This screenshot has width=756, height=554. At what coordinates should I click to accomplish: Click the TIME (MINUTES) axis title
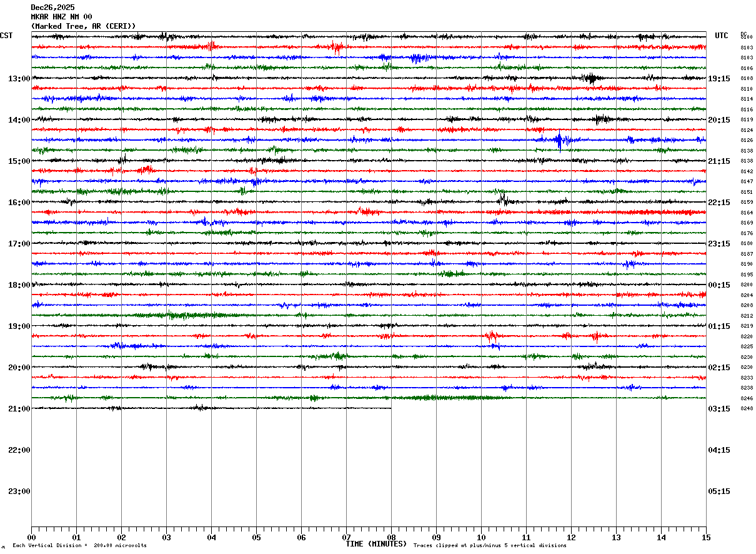376,544
